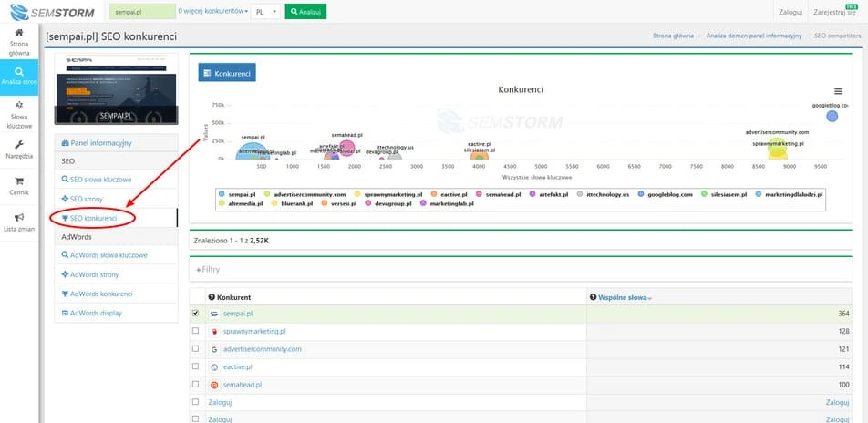Toggle verseo.pl legend entry
The image size is (868, 423).
pyautogui.click(x=340, y=203)
